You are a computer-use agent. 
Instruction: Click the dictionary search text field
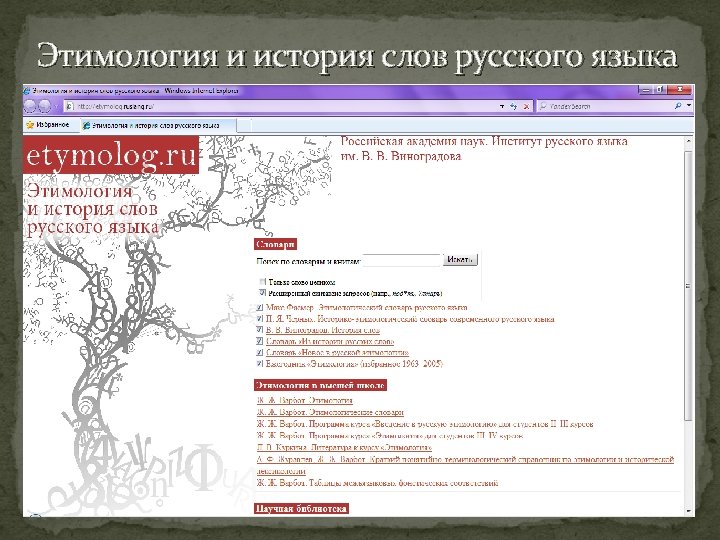[402, 260]
